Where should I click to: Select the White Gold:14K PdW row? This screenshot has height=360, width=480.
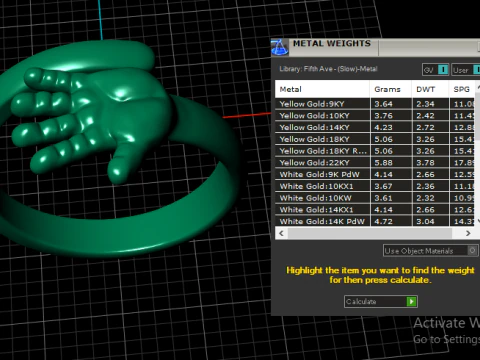[374, 221]
